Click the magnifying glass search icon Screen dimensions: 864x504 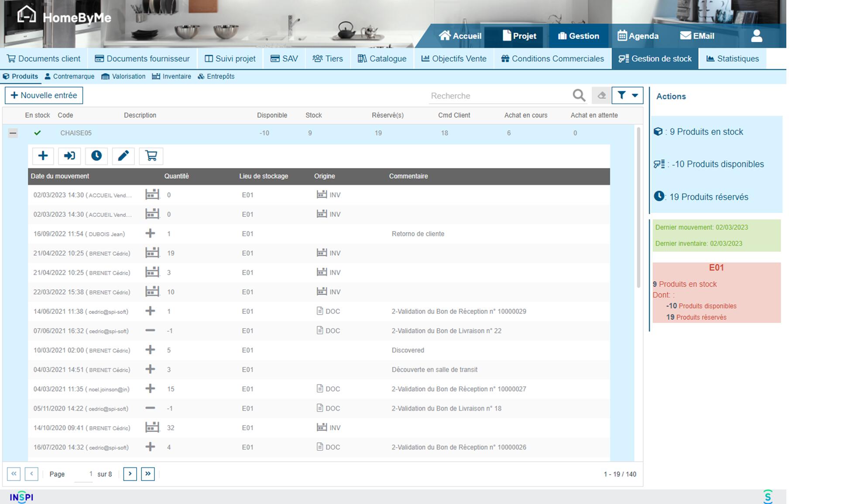(579, 96)
